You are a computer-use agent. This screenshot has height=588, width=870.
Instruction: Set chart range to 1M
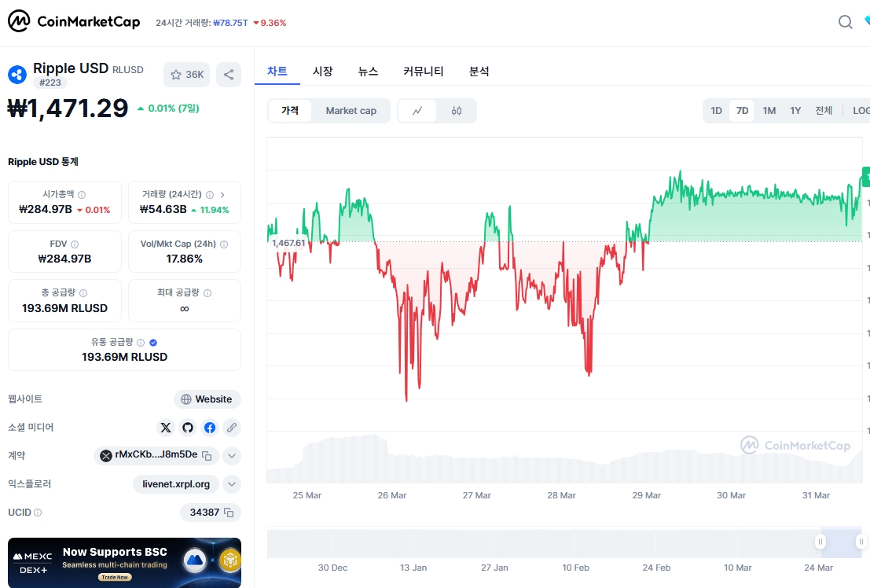tap(769, 111)
